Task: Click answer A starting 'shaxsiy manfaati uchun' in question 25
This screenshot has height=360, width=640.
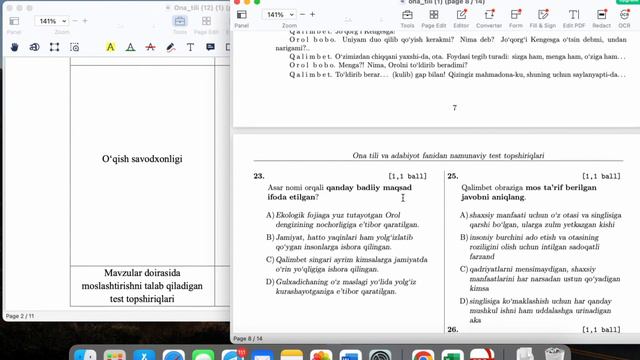Action: 540,220
